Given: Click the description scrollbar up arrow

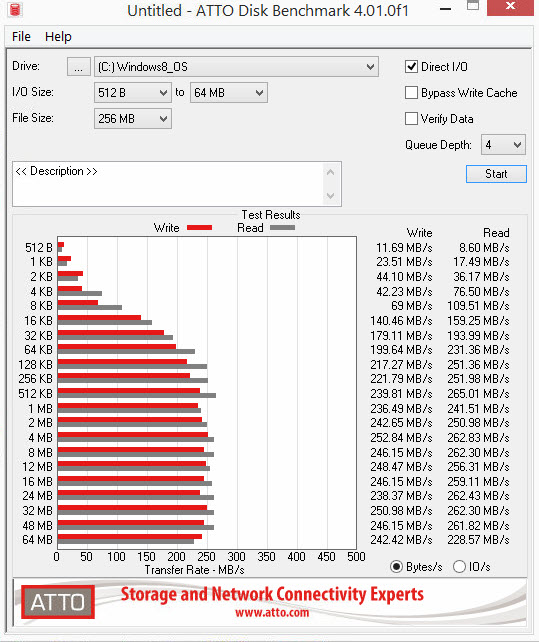Looking at the screenshot, I should tap(331, 172).
